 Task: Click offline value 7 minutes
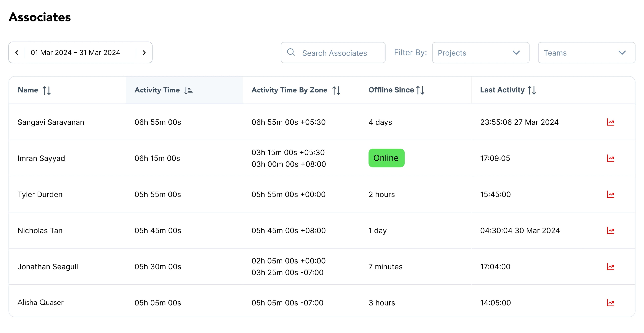click(x=386, y=267)
